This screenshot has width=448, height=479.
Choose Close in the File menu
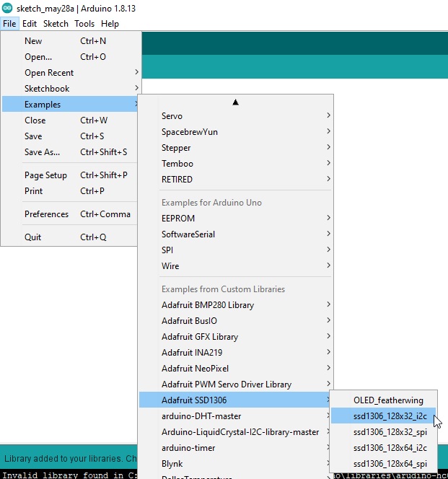(x=70, y=120)
